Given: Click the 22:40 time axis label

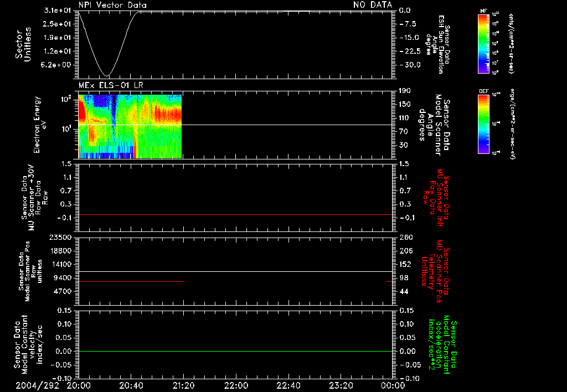Looking at the screenshot, I should point(288,385).
